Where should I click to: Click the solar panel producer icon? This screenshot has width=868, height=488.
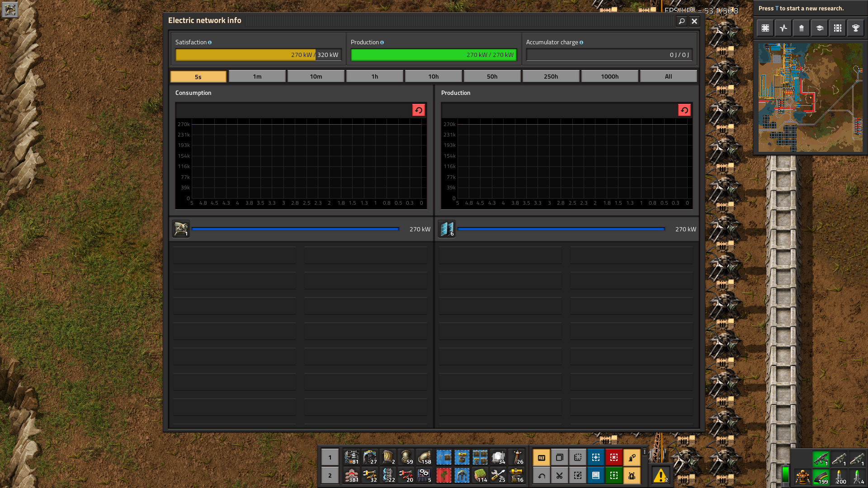click(x=447, y=229)
